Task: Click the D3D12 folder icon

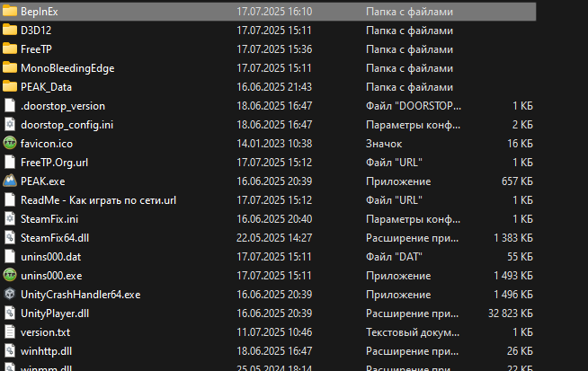Action: click(10, 30)
